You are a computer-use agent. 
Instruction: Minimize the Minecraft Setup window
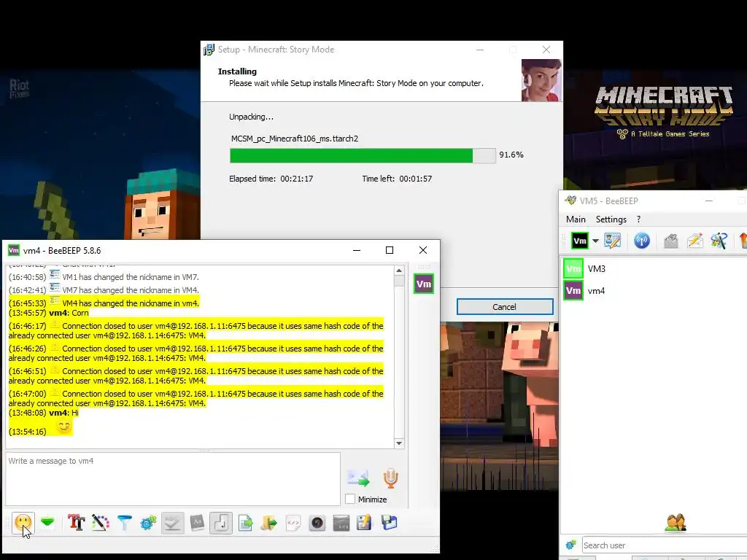480,50
